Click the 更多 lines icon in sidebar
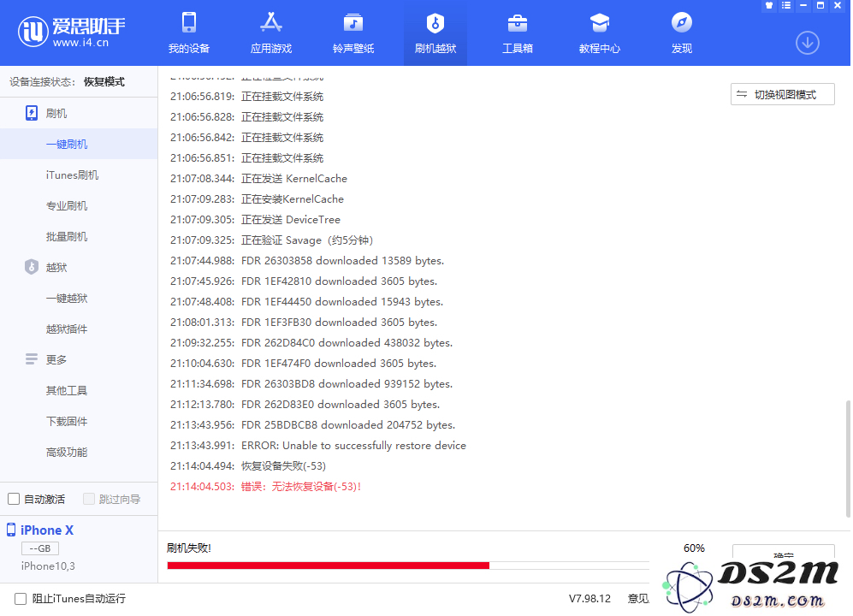Screen dimensions: 853x616 (x=32, y=359)
